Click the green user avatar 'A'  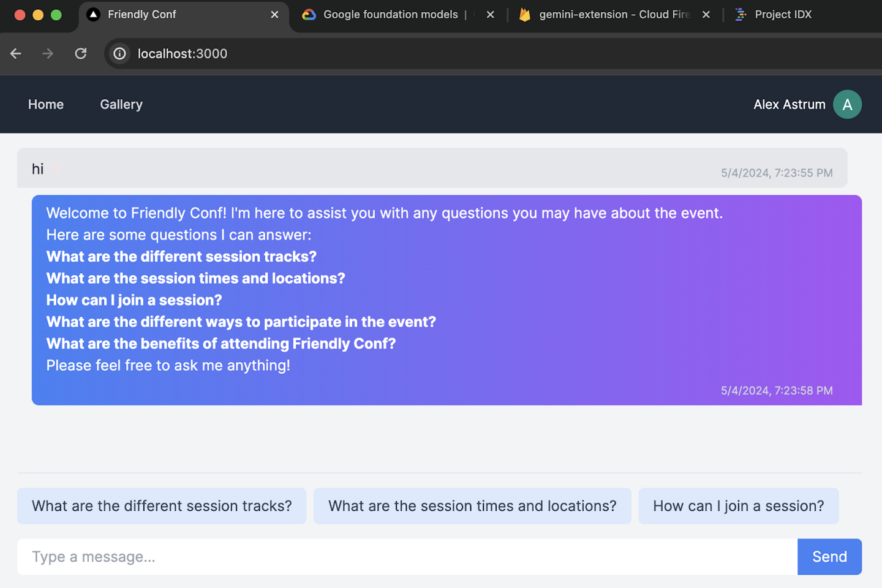click(847, 105)
